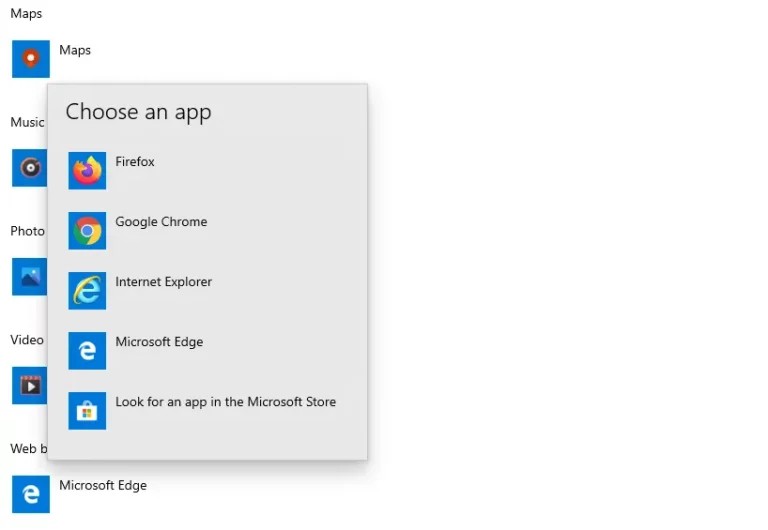The width and height of the screenshot is (768, 530).
Task: Click the Internet Explorer icon
Action: [x=87, y=291]
